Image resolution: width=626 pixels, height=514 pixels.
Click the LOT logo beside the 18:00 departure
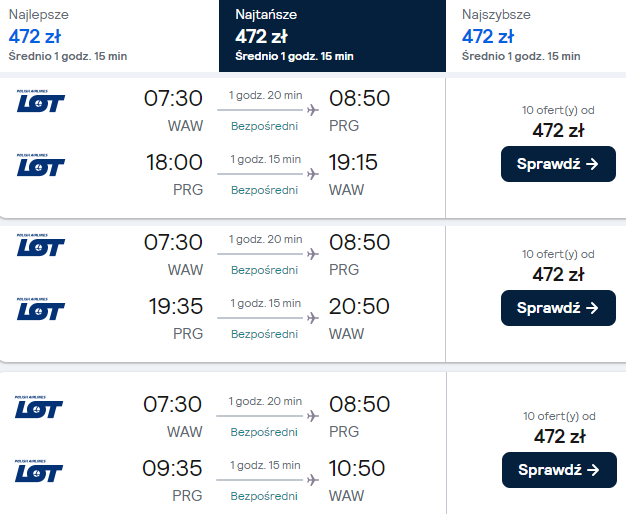point(40,165)
